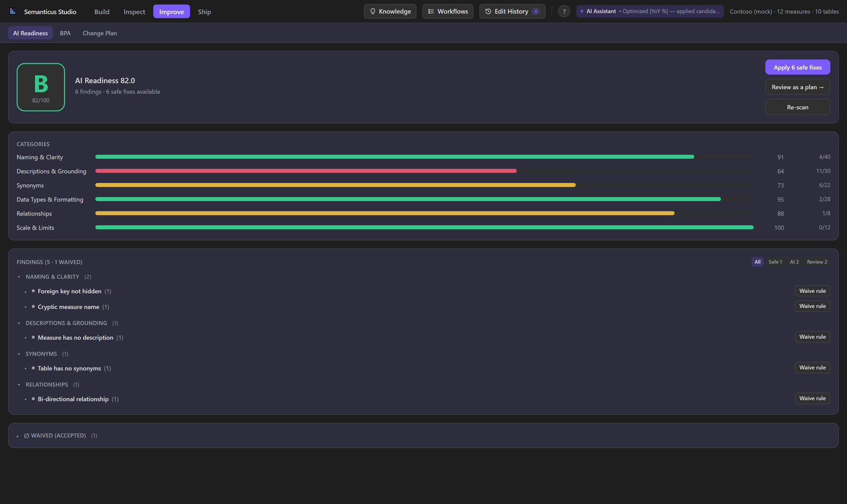This screenshot has height=504, width=847.
Task: Open the Inspect tab
Action: (134, 12)
